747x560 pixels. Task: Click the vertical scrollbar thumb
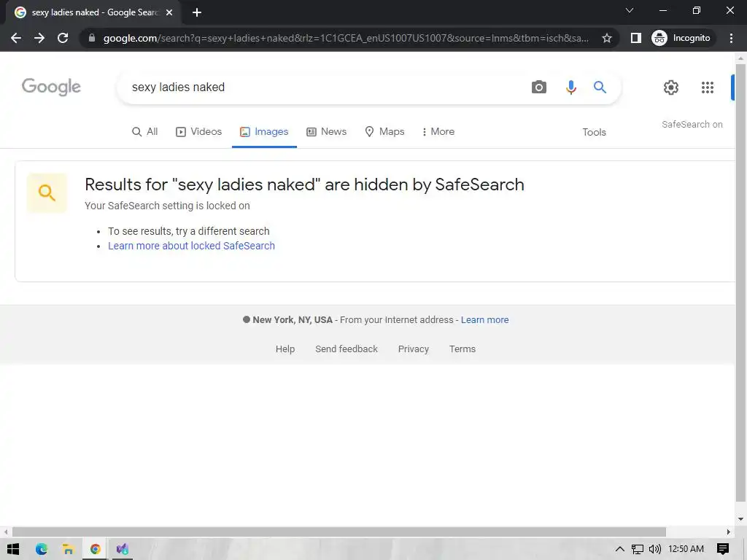[740, 283]
